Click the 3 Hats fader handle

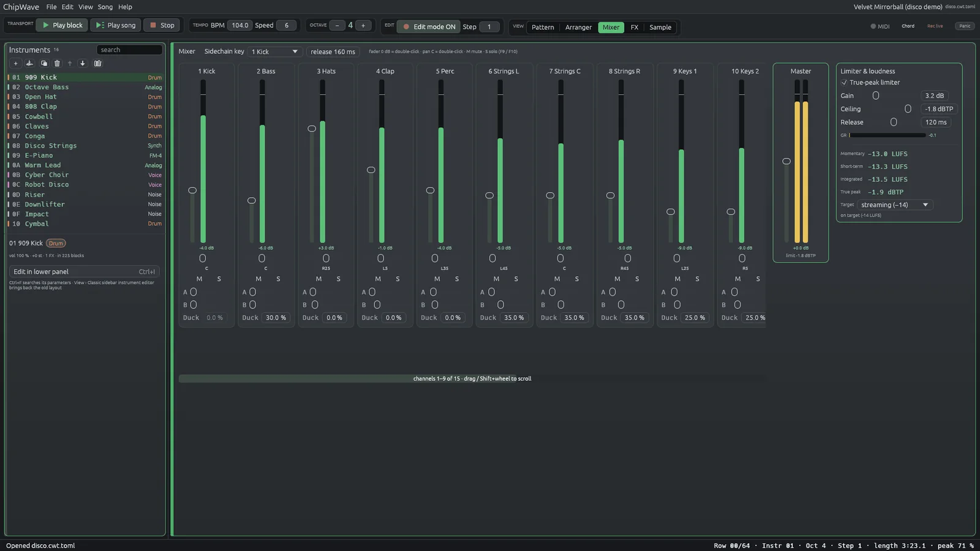[312, 129]
